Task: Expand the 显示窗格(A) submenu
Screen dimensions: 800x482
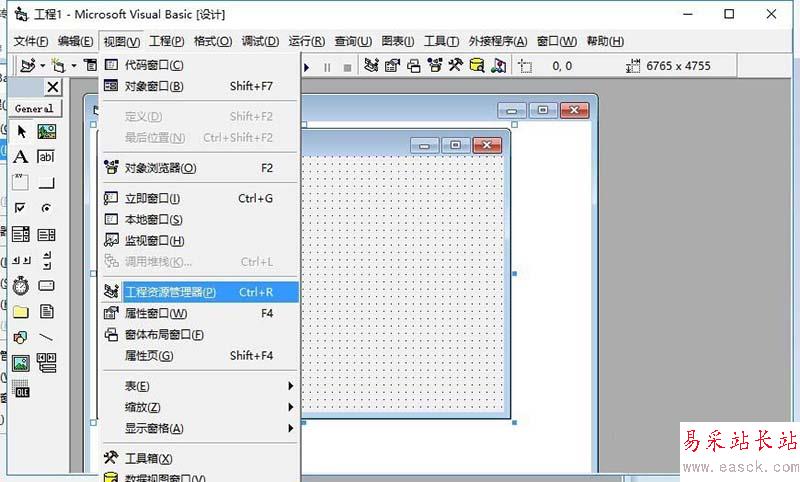Action: [200, 428]
